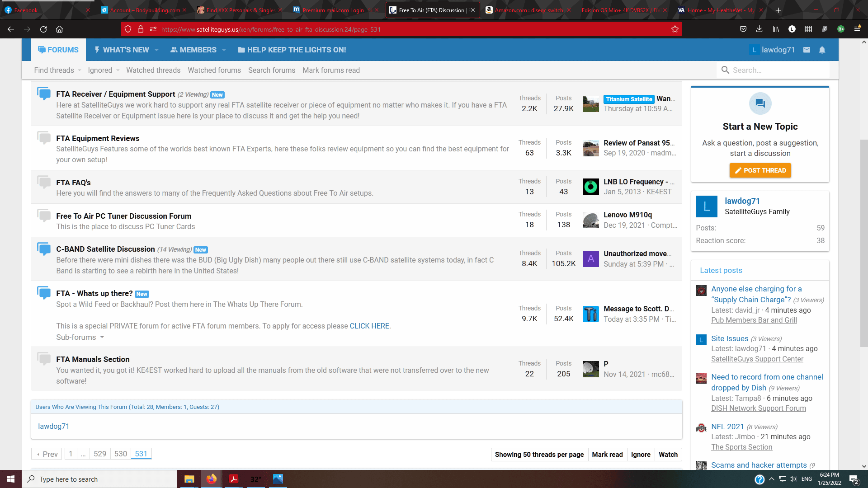Expand the What's New dropdown arrow
This screenshot has height=488, width=868.
pyautogui.click(x=156, y=50)
